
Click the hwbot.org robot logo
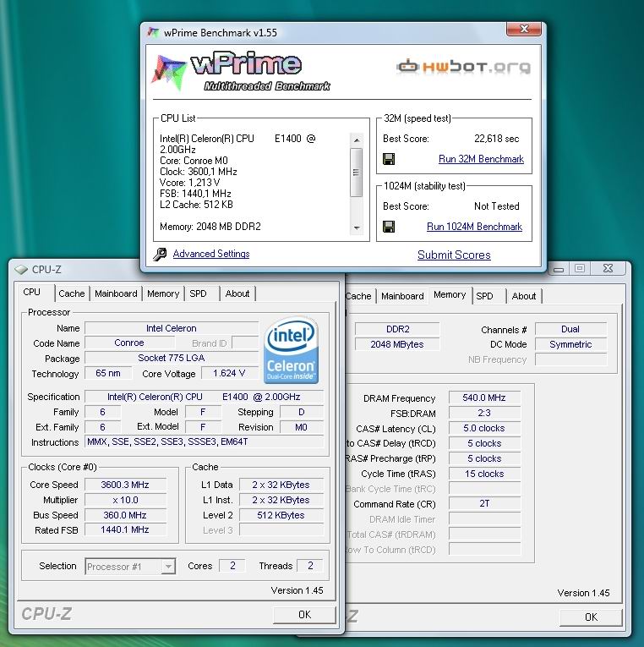coord(463,67)
